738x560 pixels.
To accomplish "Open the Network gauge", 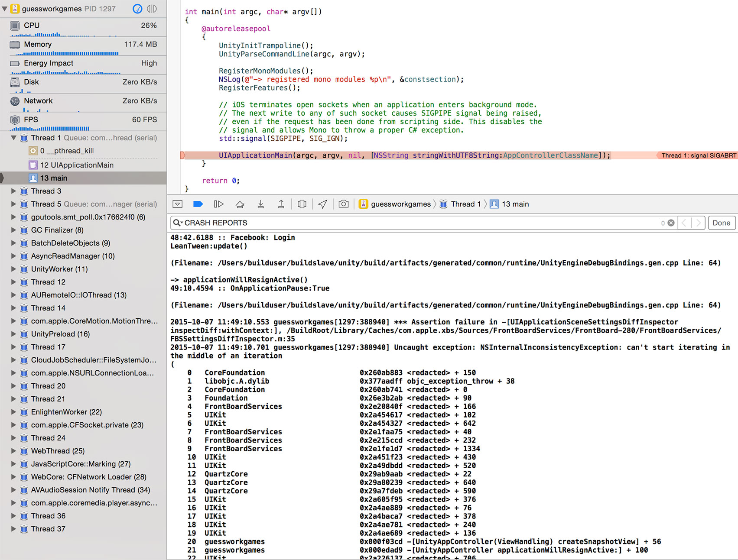I will (x=83, y=103).
